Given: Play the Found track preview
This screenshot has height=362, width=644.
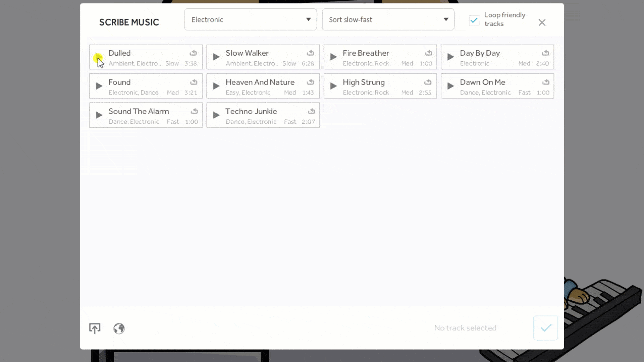Looking at the screenshot, I should coord(99,86).
